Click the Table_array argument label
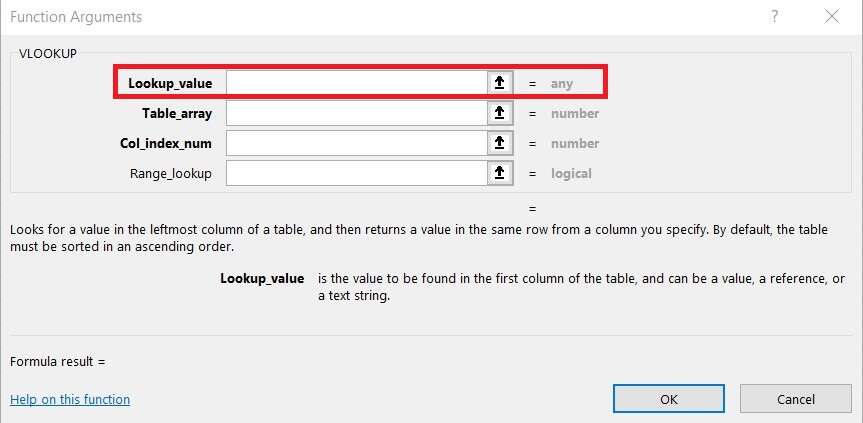 pyautogui.click(x=177, y=113)
